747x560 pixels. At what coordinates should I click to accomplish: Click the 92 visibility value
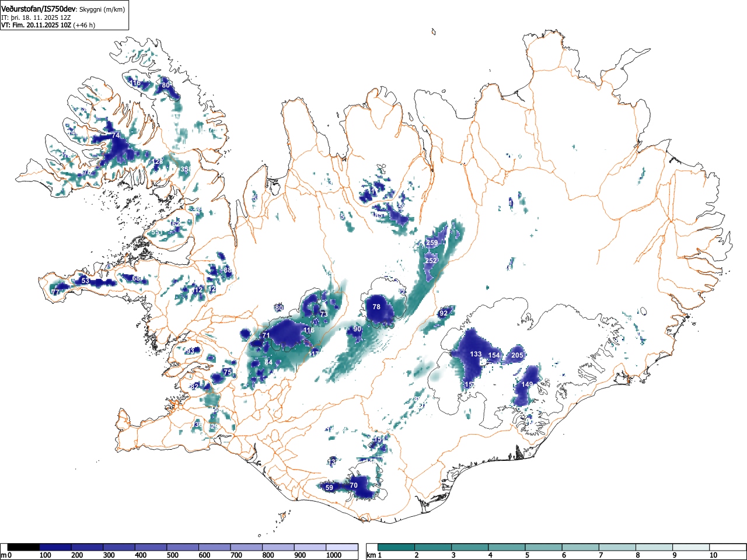[x=444, y=313]
